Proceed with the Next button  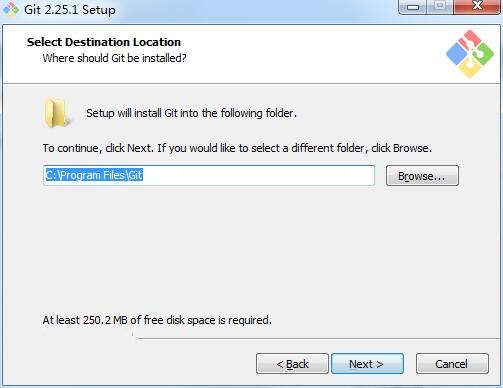367,364
